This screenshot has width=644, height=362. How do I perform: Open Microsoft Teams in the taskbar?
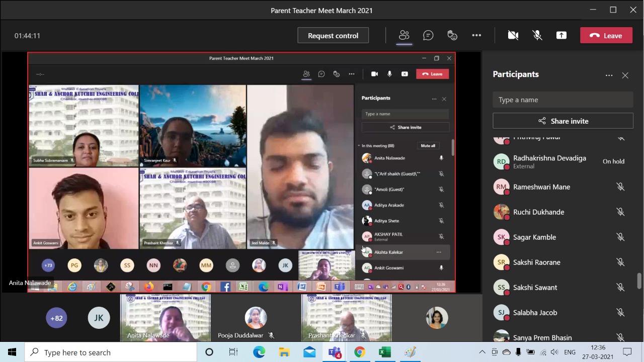[335, 352]
